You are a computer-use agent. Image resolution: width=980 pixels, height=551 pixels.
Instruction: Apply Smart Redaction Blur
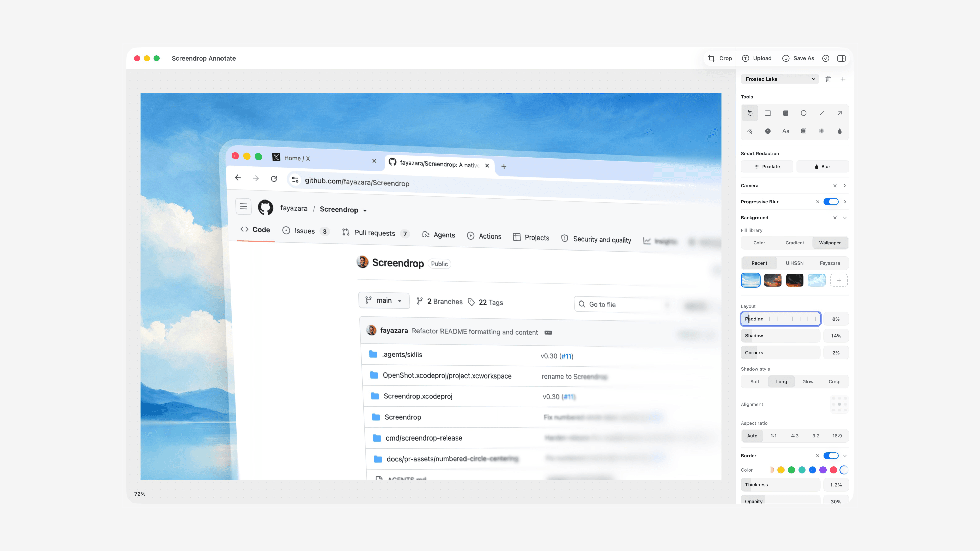coord(823,167)
